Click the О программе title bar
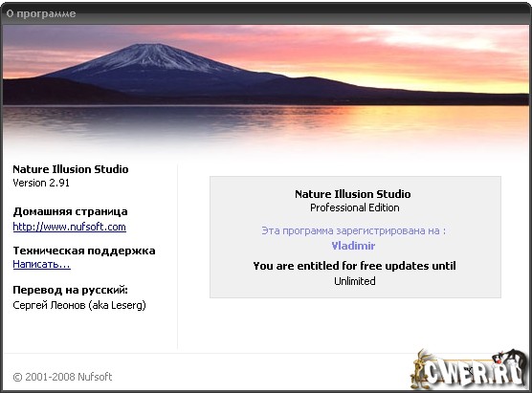The width and height of the screenshot is (532, 393). (x=266, y=13)
